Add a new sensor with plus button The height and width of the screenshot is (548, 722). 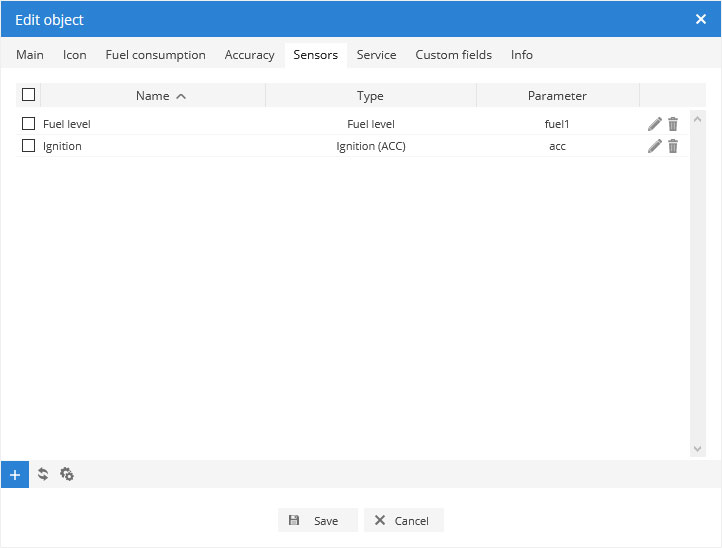[15, 474]
